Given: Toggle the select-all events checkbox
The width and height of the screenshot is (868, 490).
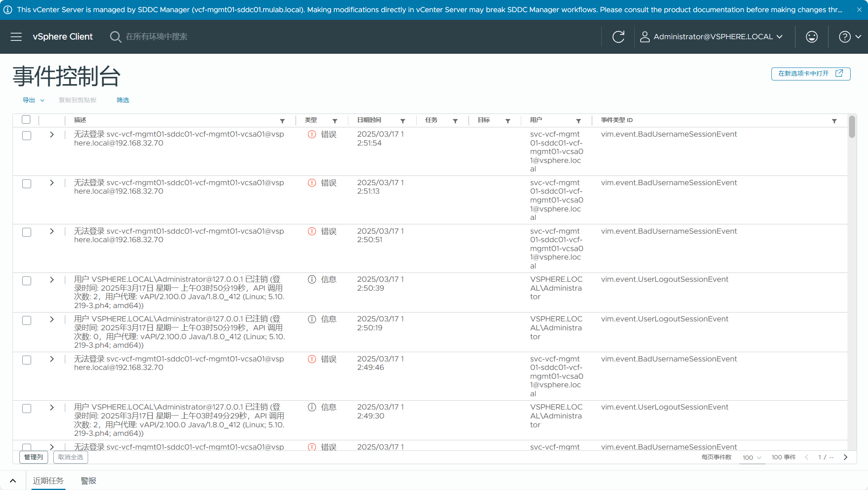Looking at the screenshot, I should [x=26, y=120].
